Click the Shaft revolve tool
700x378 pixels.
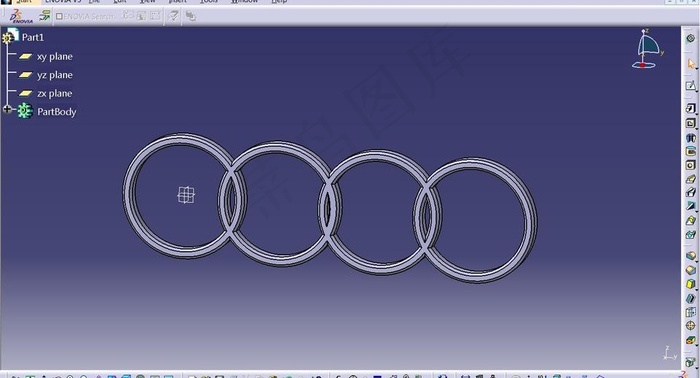tap(691, 137)
